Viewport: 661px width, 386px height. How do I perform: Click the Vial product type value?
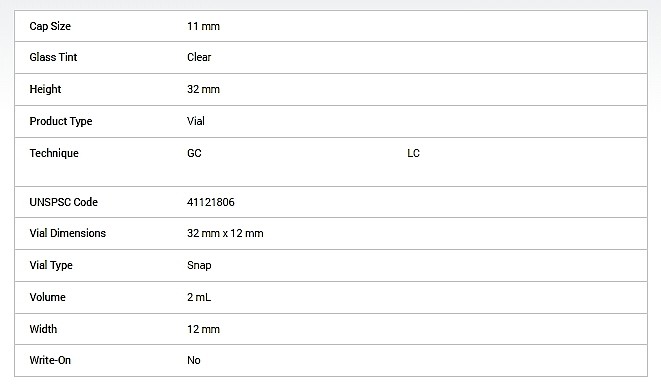[x=196, y=121]
